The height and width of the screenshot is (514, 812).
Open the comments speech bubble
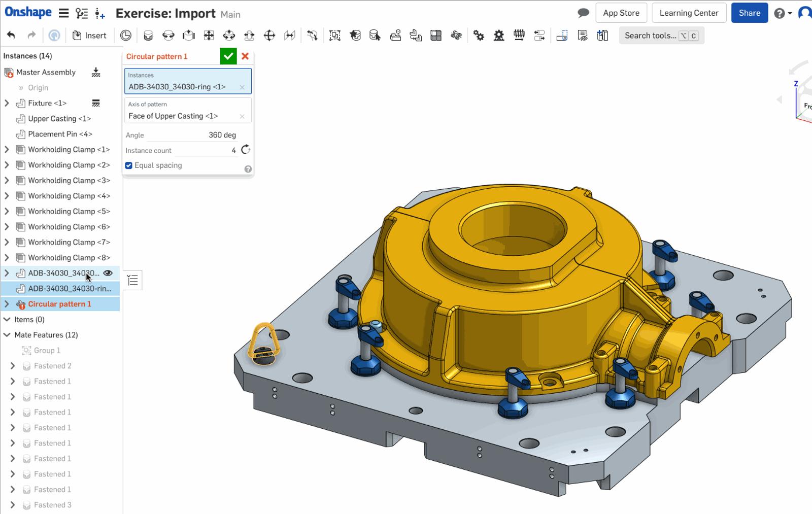tap(583, 13)
